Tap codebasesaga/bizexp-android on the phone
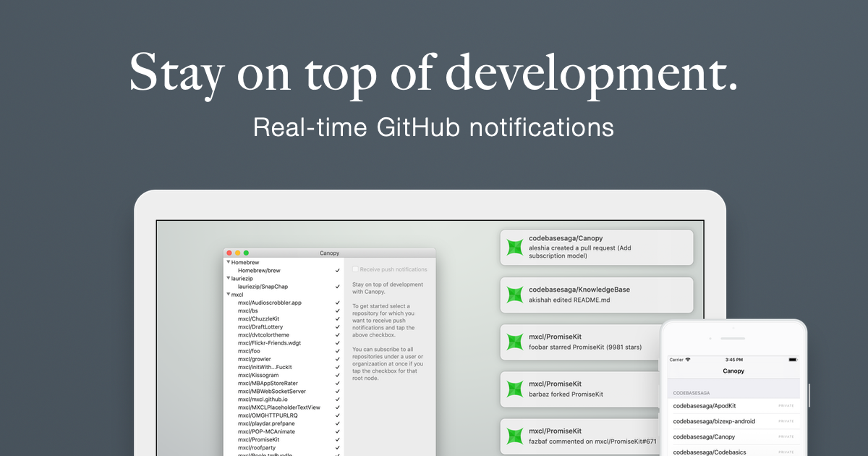868x456 pixels. 733,421
